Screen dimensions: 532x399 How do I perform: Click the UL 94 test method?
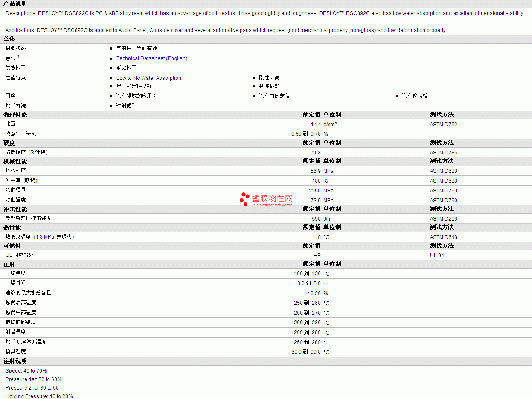pyautogui.click(x=437, y=256)
